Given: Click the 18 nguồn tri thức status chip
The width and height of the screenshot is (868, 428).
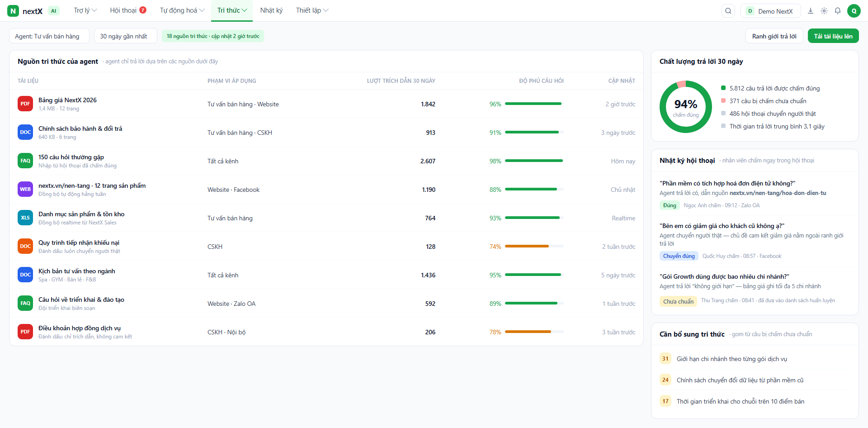Looking at the screenshot, I should tap(213, 36).
